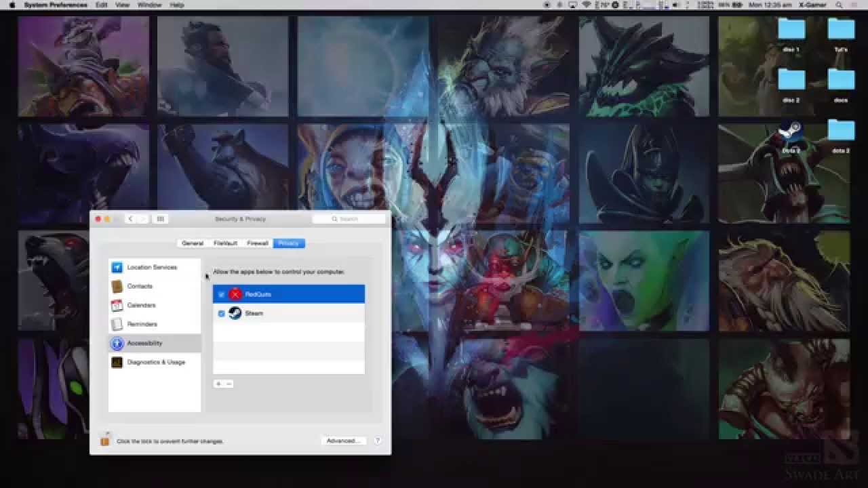The height and width of the screenshot is (488, 868).
Task: Uncheck the RedQuits accessibility checkbox
Action: 221,294
